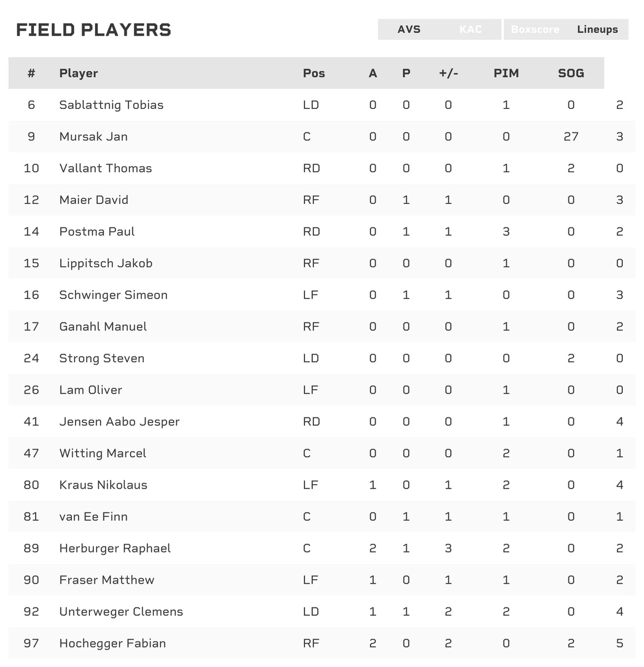Select Postma Paul in the table
Screen dimensions: 644x667
[97, 232]
